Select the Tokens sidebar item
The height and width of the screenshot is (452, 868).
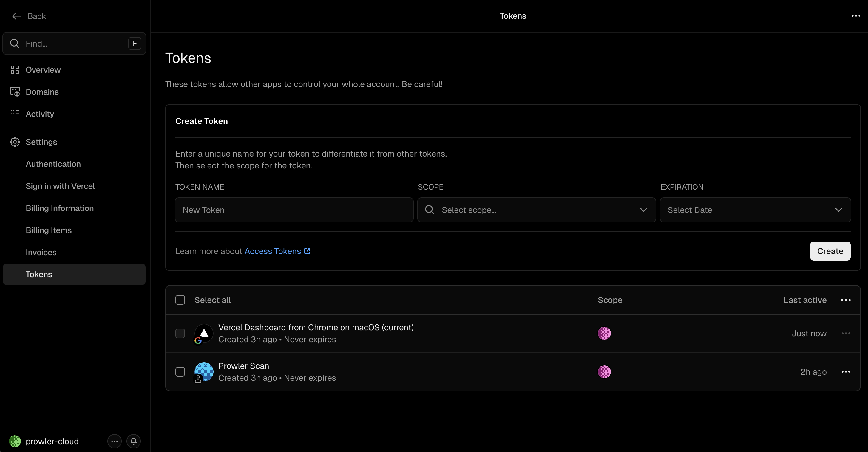tap(74, 274)
